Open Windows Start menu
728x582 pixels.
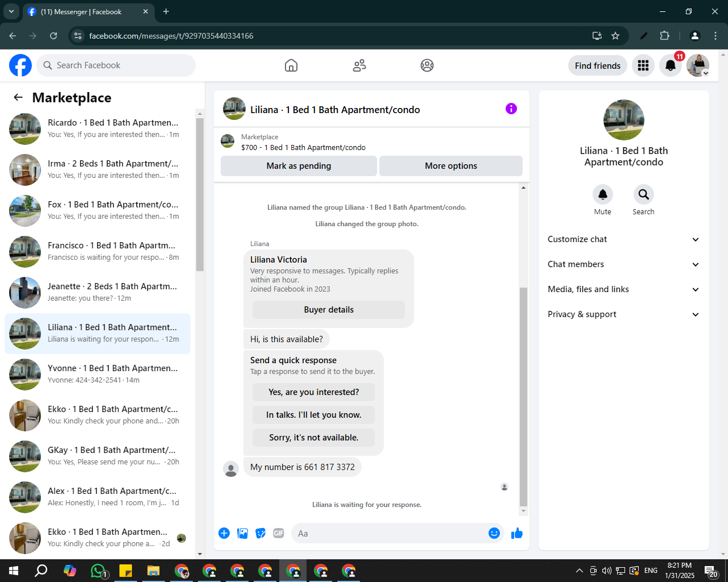14,571
